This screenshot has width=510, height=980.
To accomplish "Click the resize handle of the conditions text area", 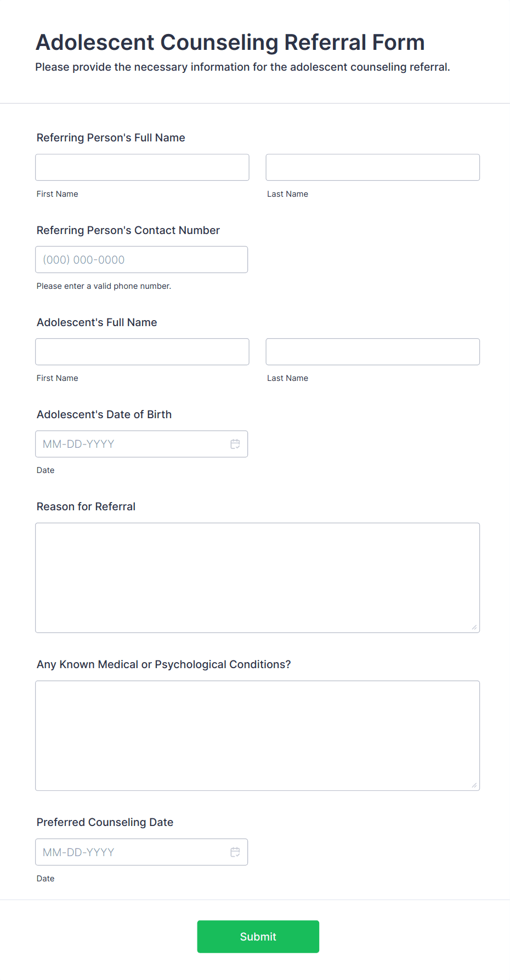I will (474, 784).
